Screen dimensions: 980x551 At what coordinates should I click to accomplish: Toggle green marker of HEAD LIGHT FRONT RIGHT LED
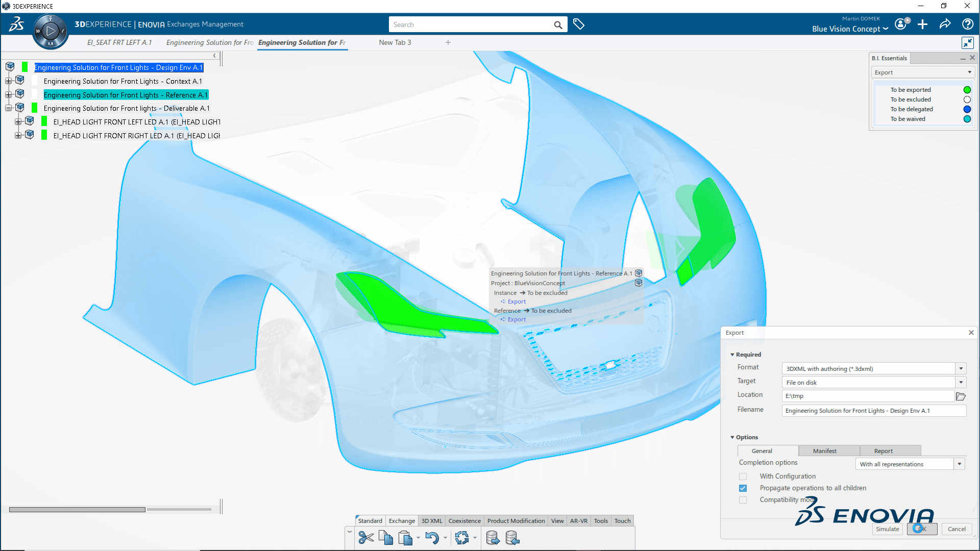point(44,135)
